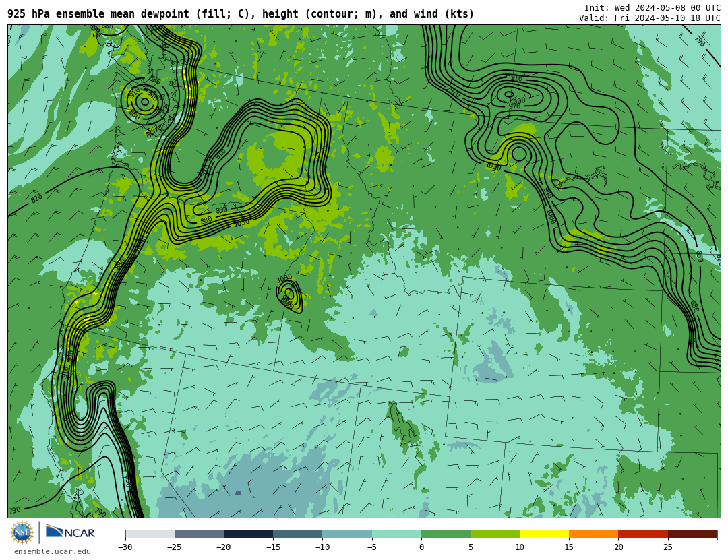Select the plot title '925 hPa ensemble mean dewpoint'

(98, 14)
